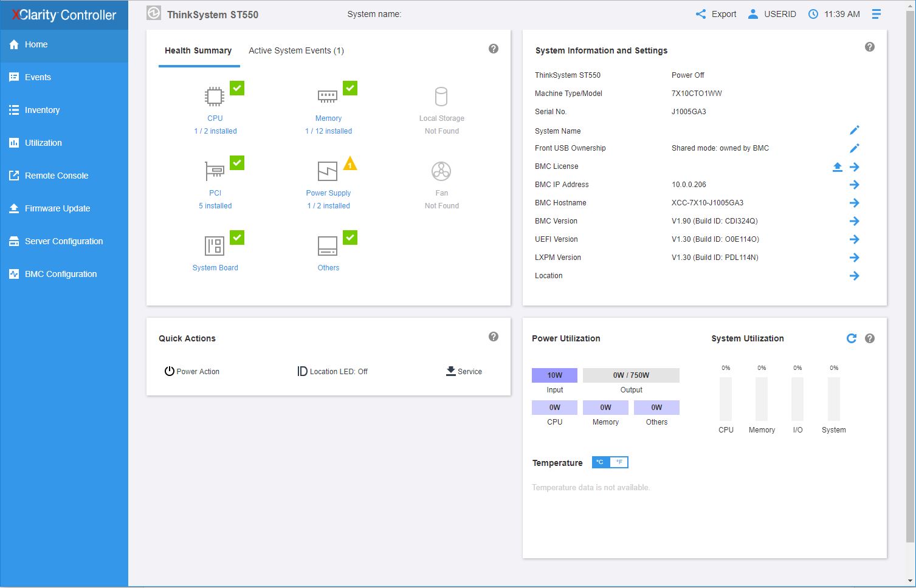916x588 pixels.
Task: Switch temperature to Fahrenheit
Action: pos(619,462)
